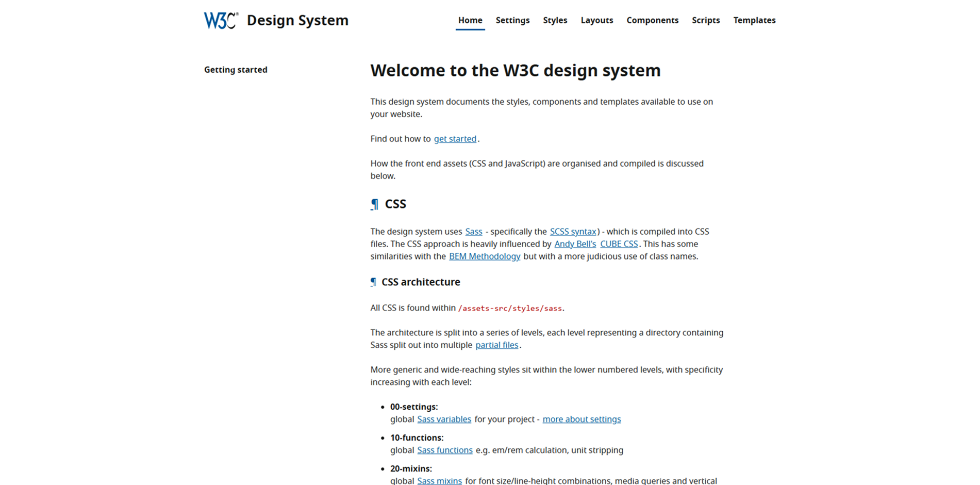Follow the 'get started' link
Viewport: 980px width, 485px height.
[455, 139]
